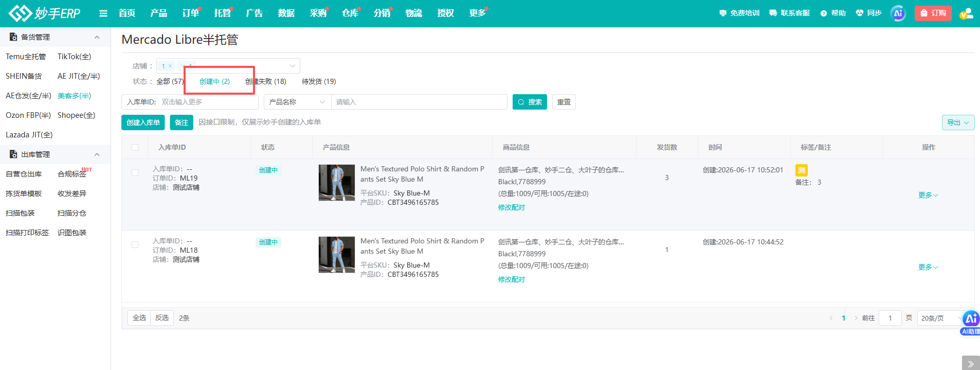Collapse the 备货管理 section chevron

pos(97,37)
